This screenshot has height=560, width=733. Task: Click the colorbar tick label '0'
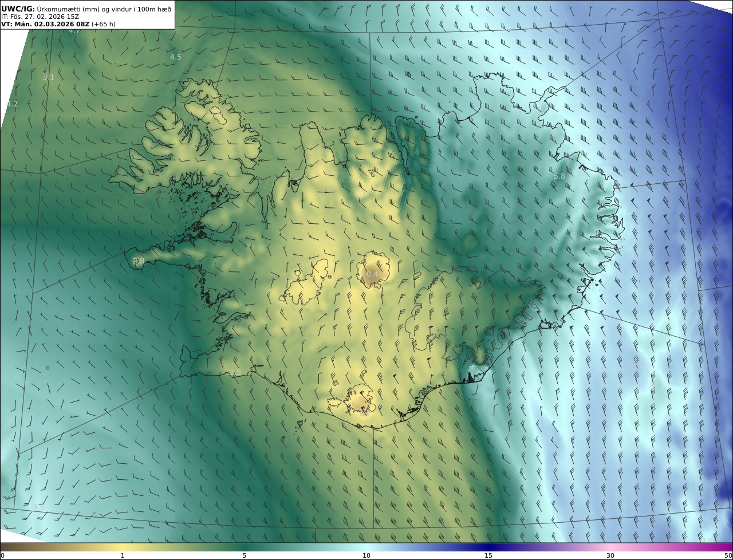[2, 555]
